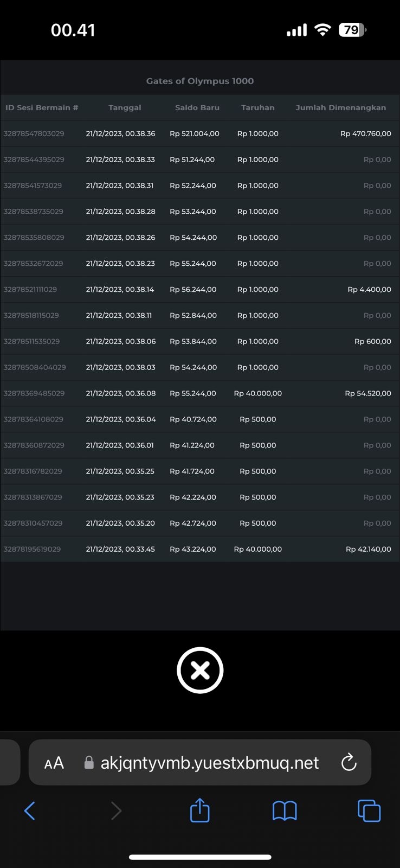
Task: Tap the Tanggal column header
Action: tap(125, 107)
